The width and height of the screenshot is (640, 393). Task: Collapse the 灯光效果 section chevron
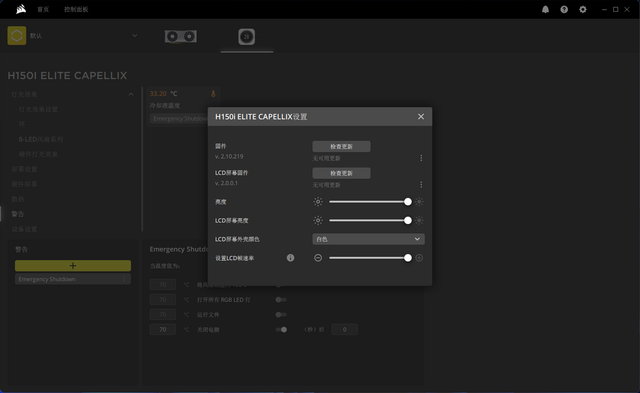pyautogui.click(x=131, y=94)
